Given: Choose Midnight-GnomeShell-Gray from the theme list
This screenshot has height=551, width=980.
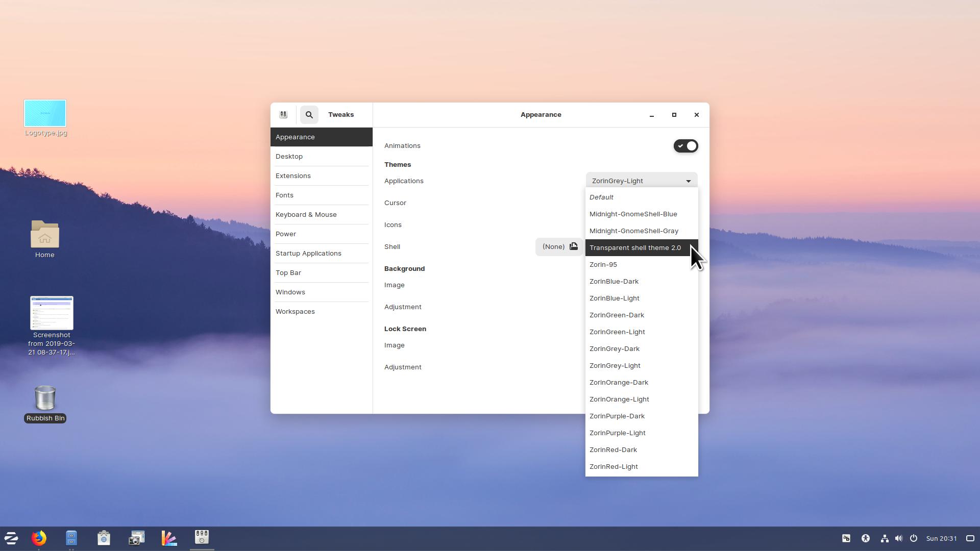Looking at the screenshot, I should (x=633, y=231).
